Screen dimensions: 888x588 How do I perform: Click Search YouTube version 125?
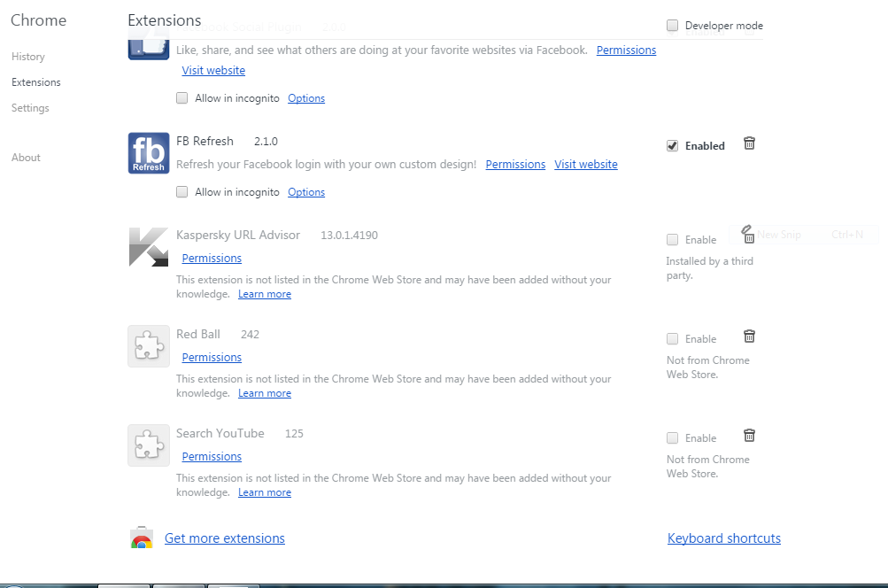pyautogui.click(x=294, y=433)
